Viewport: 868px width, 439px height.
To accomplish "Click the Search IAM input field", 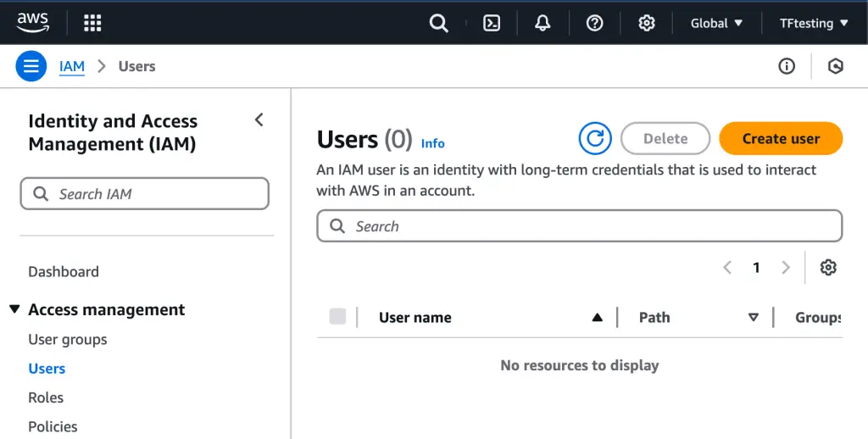I will pos(144,194).
